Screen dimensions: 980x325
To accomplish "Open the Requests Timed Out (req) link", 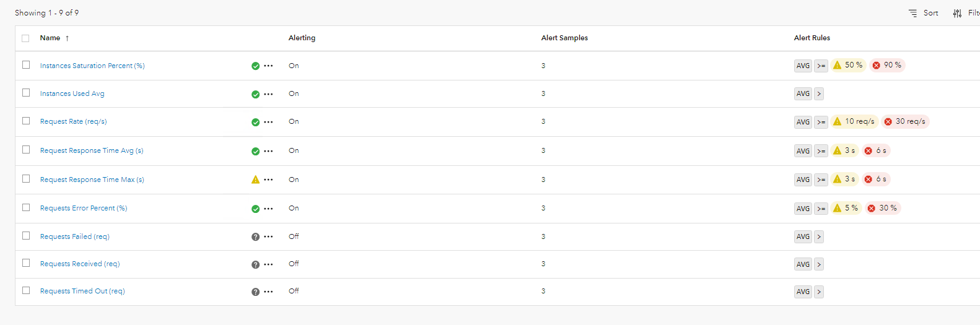I will [x=82, y=291].
